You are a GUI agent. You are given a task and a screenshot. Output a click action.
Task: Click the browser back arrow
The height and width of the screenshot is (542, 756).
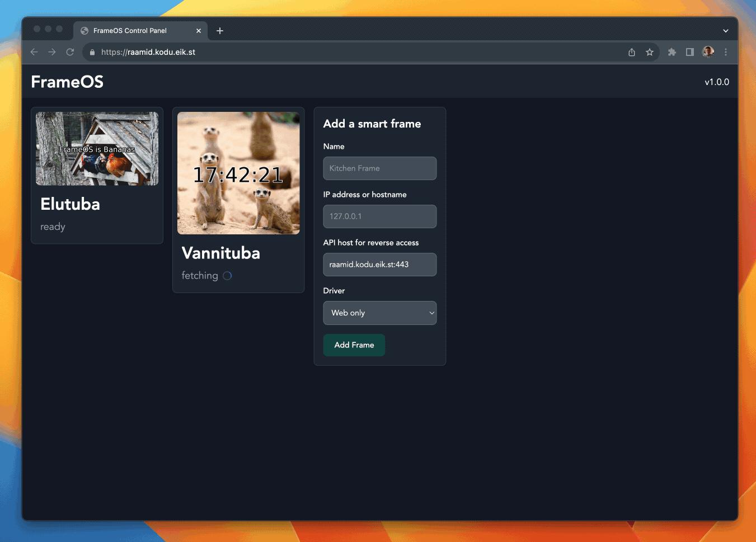(x=34, y=52)
